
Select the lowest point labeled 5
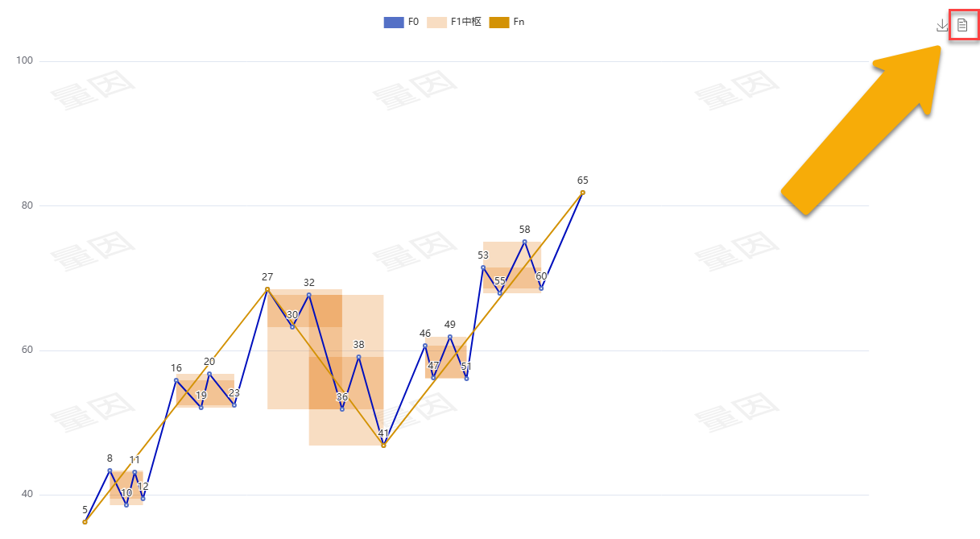(x=84, y=522)
